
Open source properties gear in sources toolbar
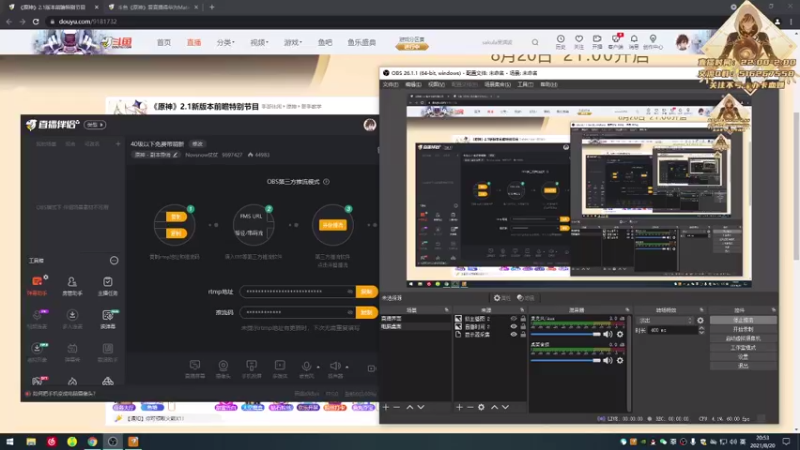(x=481, y=407)
